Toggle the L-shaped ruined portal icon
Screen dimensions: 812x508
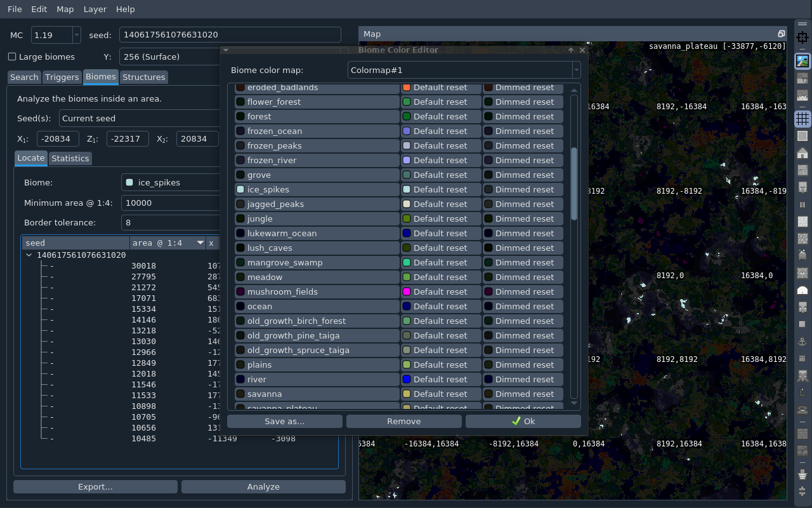tap(802, 393)
